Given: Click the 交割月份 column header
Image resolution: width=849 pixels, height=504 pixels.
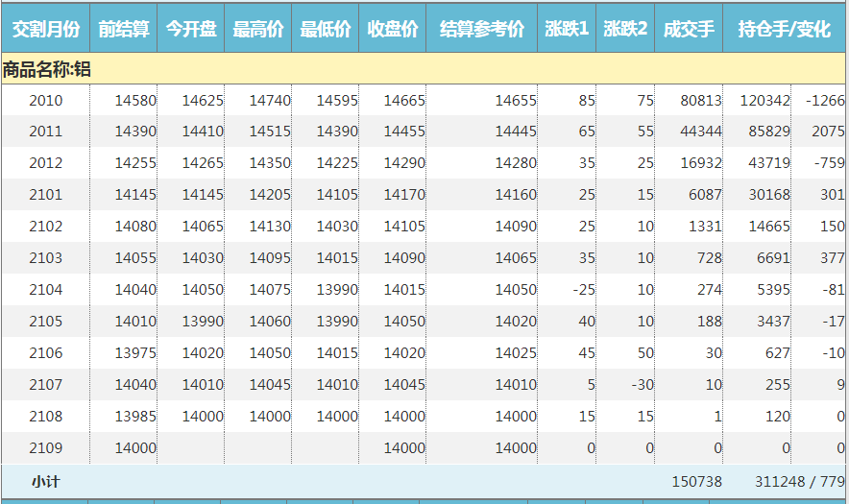Looking at the screenshot, I should [x=45, y=29].
